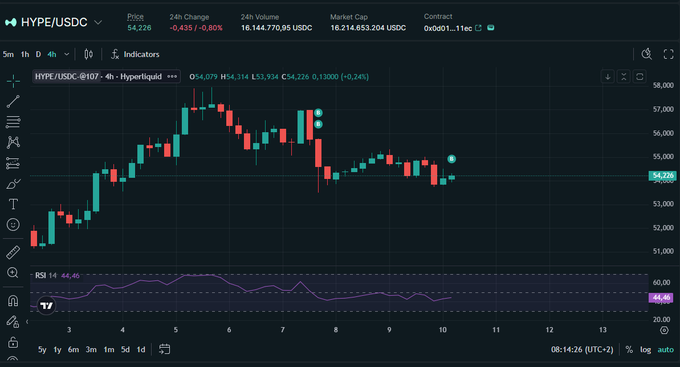Click the download arrow pane button
680x367 pixels.
coord(608,77)
